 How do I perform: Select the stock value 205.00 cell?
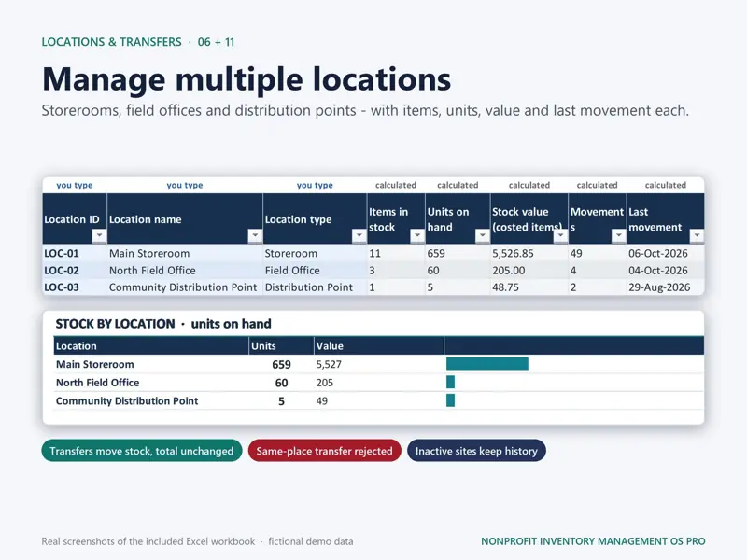click(529, 271)
